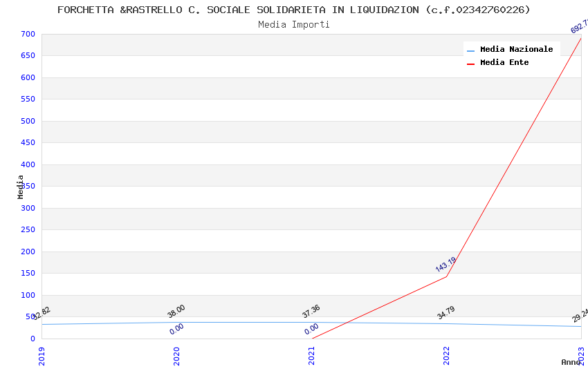Image resolution: width=588 pixels, height=380 pixels.
Task: Click the 500 y-axis tick label
Action: [x=28, y=122]
